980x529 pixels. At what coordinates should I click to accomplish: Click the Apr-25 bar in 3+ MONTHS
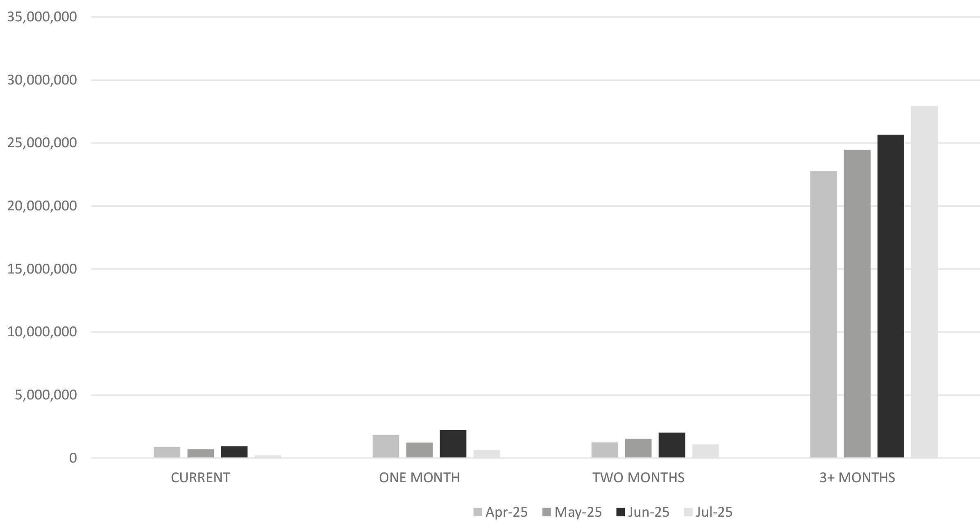tap(823, 314)
